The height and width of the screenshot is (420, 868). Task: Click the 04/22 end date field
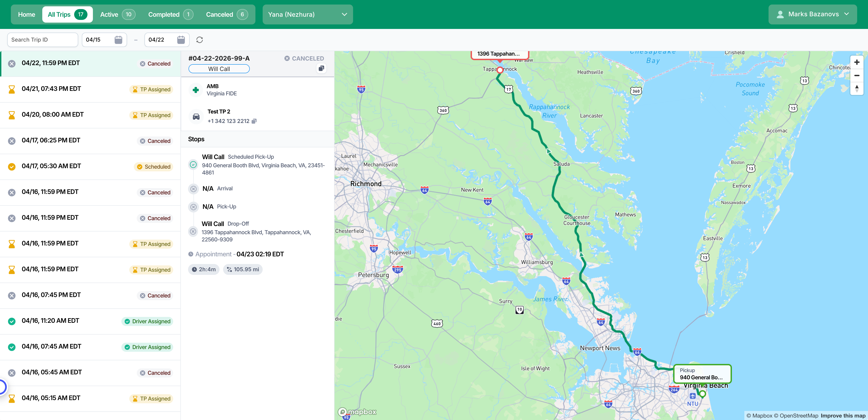(167, 40)
